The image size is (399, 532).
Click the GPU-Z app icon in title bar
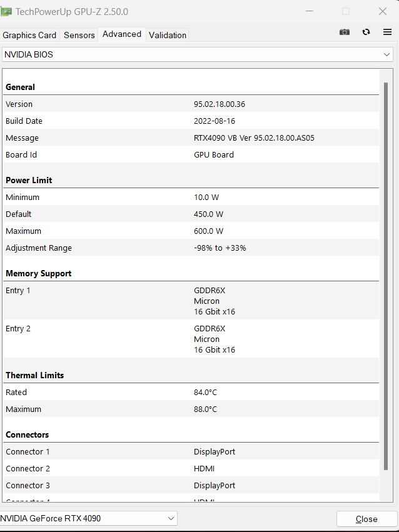(x=6, y=11)
